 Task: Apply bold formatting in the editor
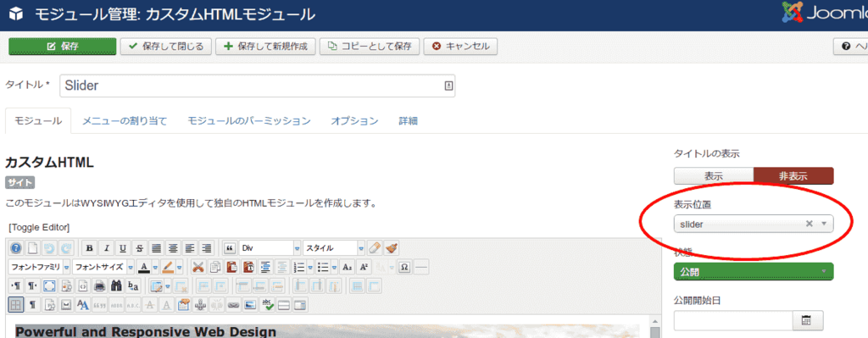[89, 248]
